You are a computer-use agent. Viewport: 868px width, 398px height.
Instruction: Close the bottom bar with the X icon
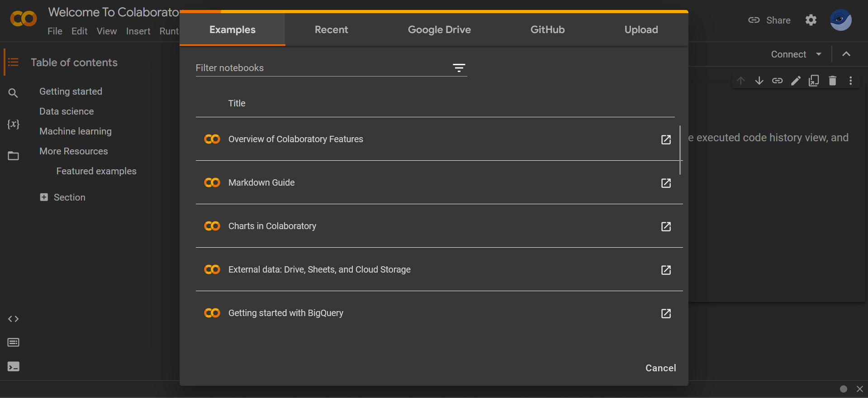[860, 389]
